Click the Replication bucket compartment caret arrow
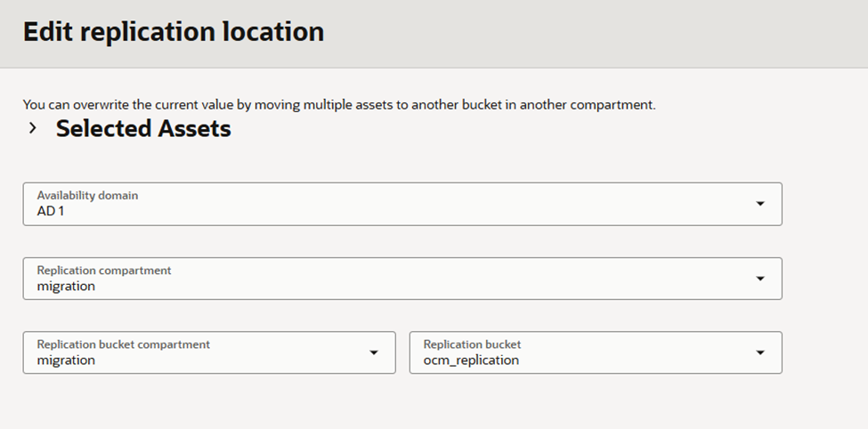The width and height of the screenshot is (868, 429). (x=373, y=352)
